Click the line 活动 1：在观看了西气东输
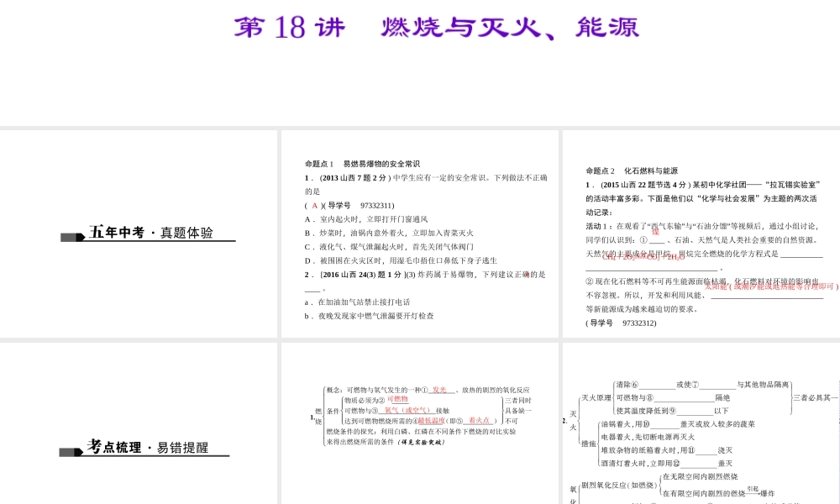This screenshot has width=840, height=504. click(701, 226)
